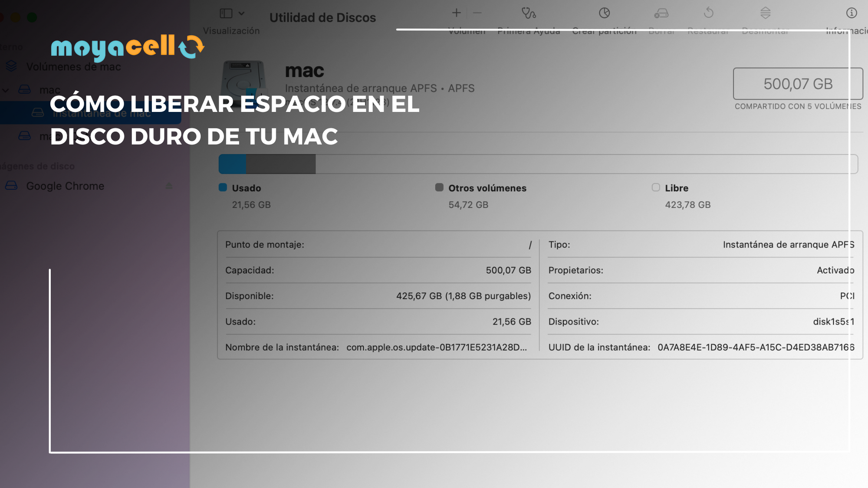Click the Desmontar toolbar icon
Image resolution: width=868 pixels, height=488 pixels.
click(x=766, y=13)
